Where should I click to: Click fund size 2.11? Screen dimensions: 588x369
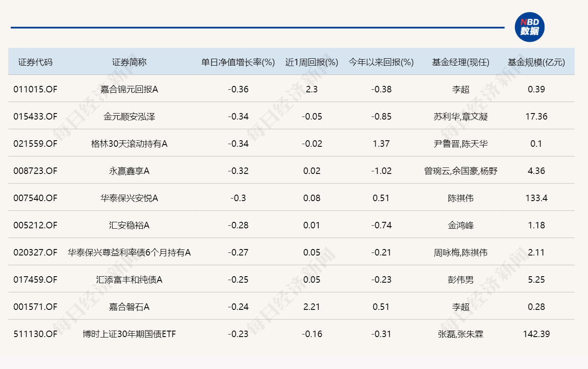coord(536,252)
